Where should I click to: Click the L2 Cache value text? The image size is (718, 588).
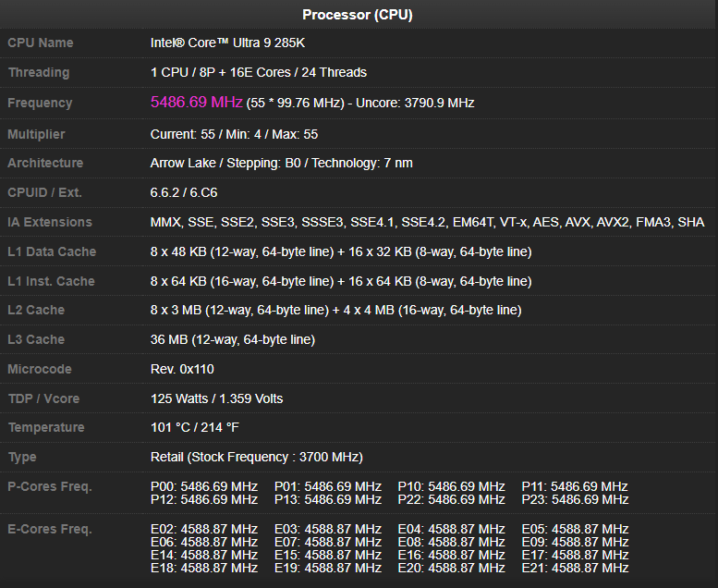pos(335,310)
